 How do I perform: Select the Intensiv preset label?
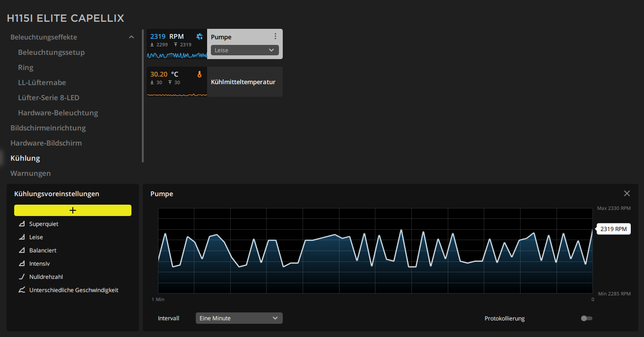pyautogui.click(x=39, y=264)
